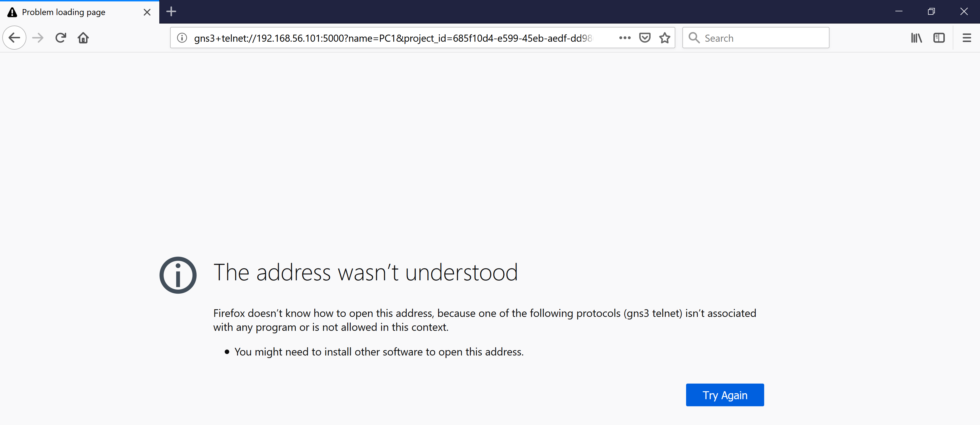Viewport: 980px width, 425px height.
Task: Toggle focus to the search field
Action: coord(761,38)
